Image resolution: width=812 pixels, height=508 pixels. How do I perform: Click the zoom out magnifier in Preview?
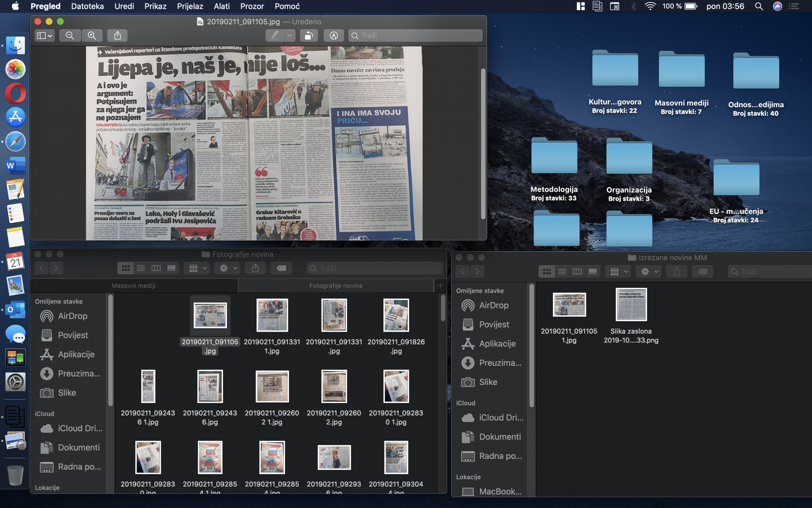click(70, 36)
